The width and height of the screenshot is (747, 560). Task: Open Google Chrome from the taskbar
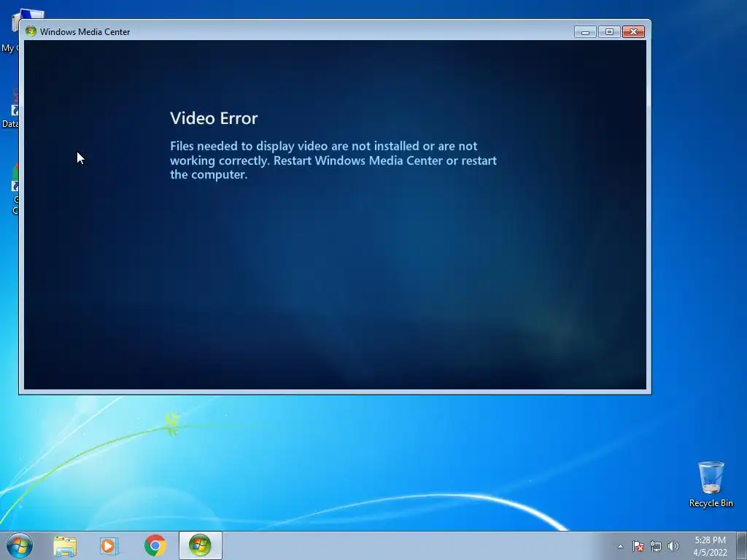(155, 545)
